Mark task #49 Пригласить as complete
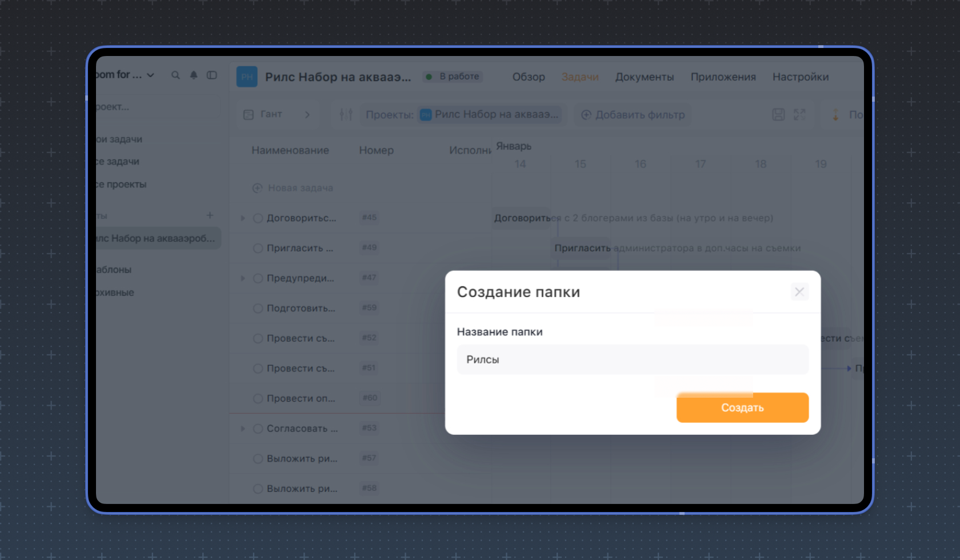Image resolution: width=960 pixels, height=560 pixels. (x=258, y=248)
